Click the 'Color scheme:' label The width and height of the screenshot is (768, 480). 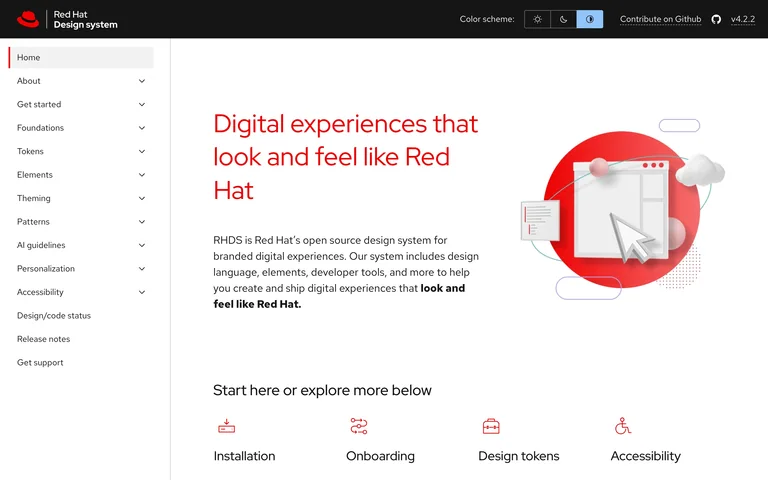coord(487,19)
